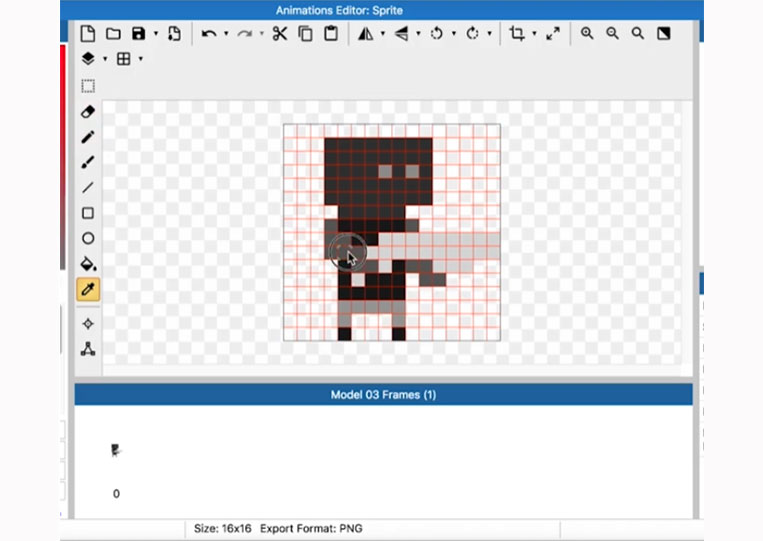Click the layers stack icon
Viewport: 763px width, 541px height.
point(88,59)
